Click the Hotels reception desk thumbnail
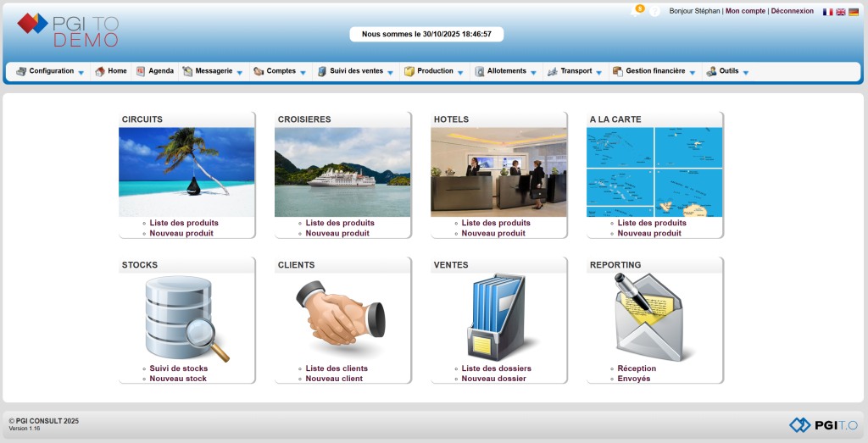 tap(498, 172)
